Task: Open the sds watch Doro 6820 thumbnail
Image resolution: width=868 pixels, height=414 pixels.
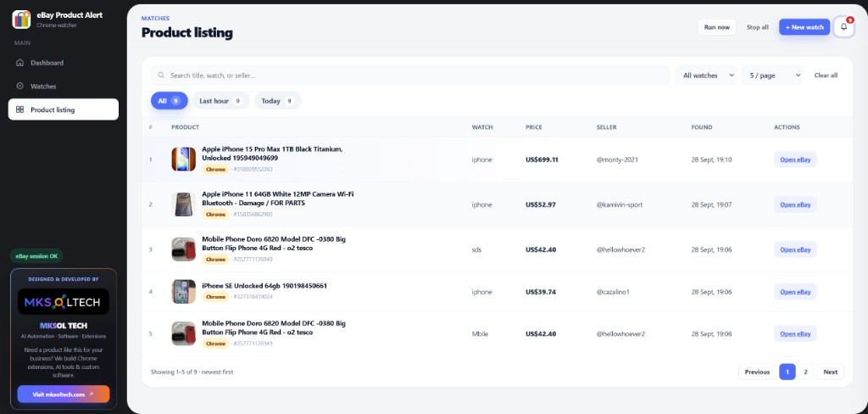Action: [x=183, y=249]
